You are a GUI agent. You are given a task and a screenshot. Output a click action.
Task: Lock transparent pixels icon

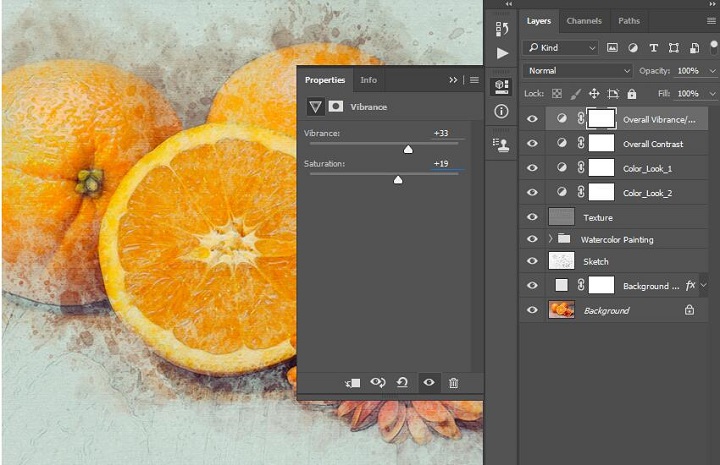[557, 94]
